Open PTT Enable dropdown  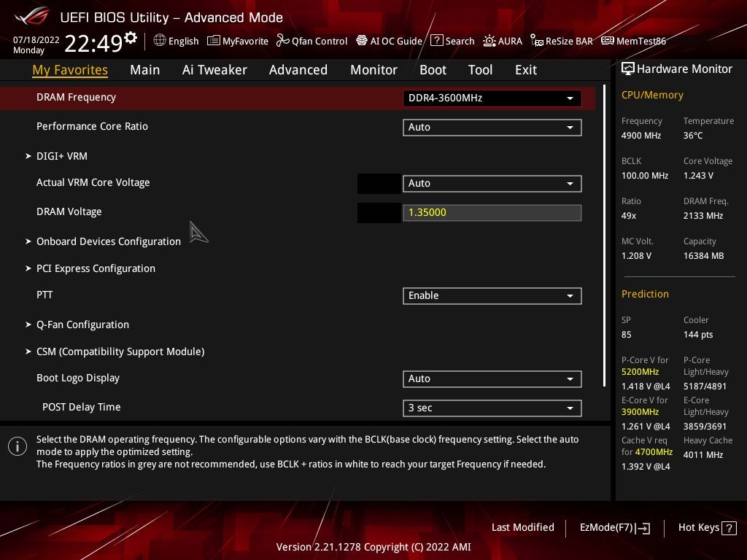[492, 296]
